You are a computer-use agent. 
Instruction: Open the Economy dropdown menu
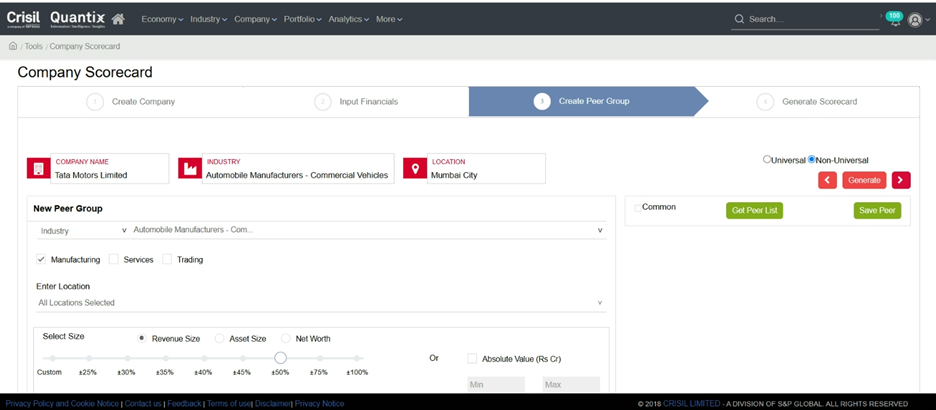(x=162, y=19)
